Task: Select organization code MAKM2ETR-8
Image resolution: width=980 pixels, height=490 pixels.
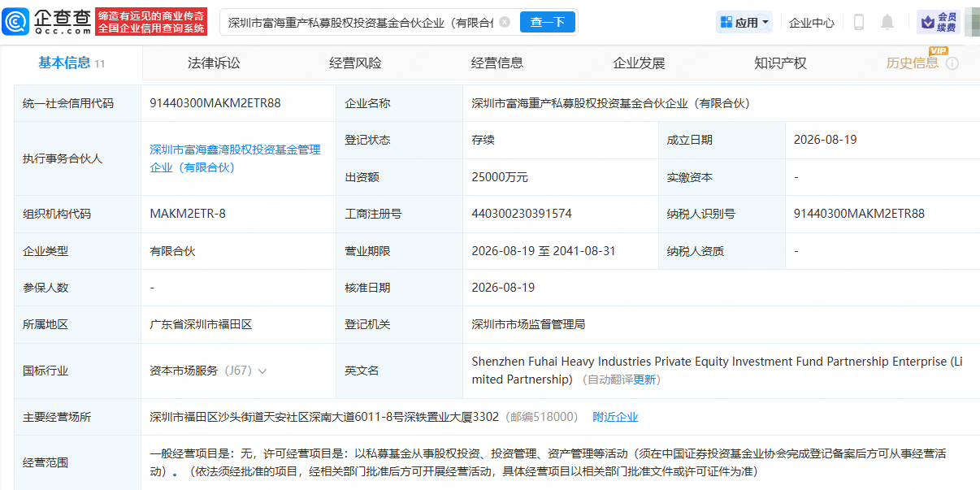Action: click(x=188, y=214)
